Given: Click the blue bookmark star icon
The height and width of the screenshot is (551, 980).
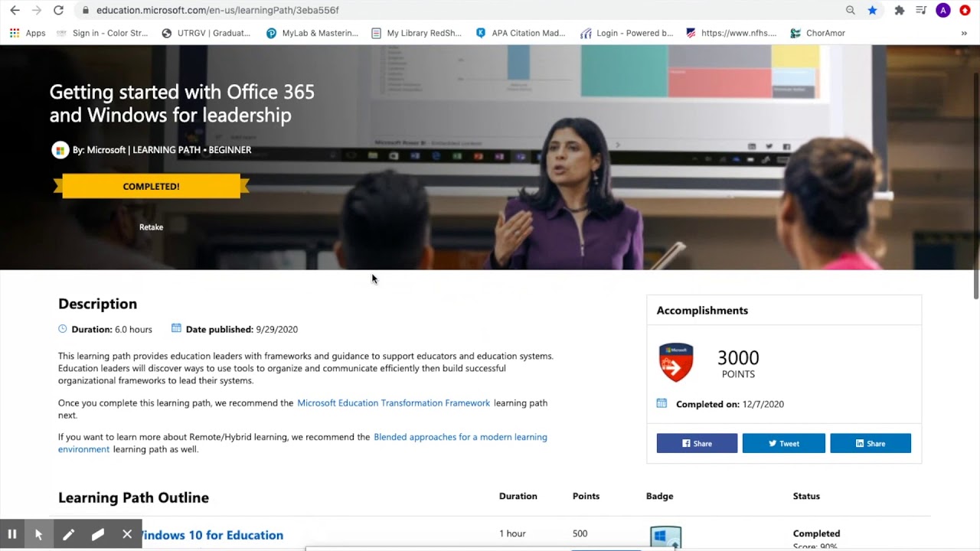Looking at the screenshot, I should [872, 10].
